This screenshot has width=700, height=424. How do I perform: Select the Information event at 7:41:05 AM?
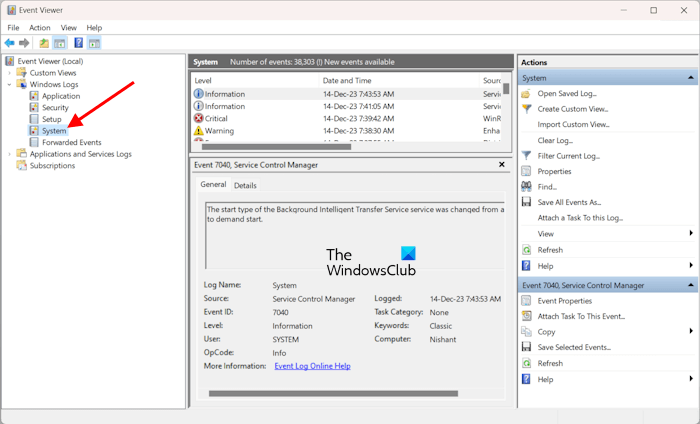click(346, 106)
